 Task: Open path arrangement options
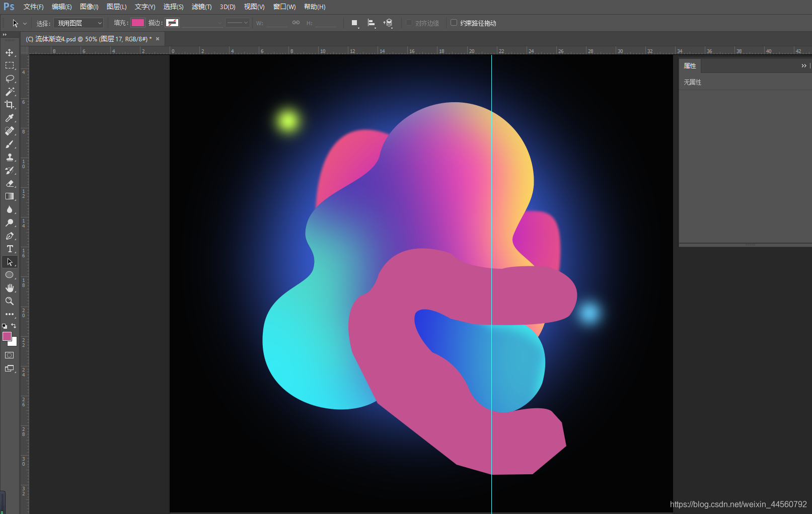388,23
